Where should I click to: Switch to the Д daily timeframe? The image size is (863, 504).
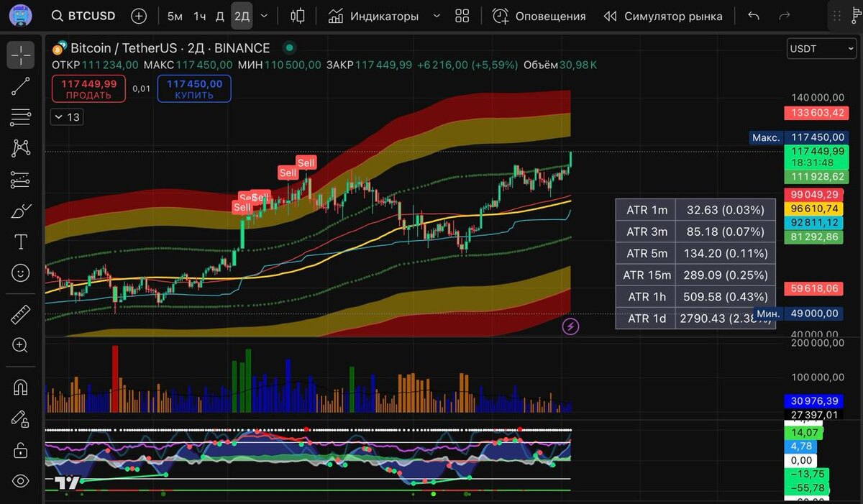point(220,16)
